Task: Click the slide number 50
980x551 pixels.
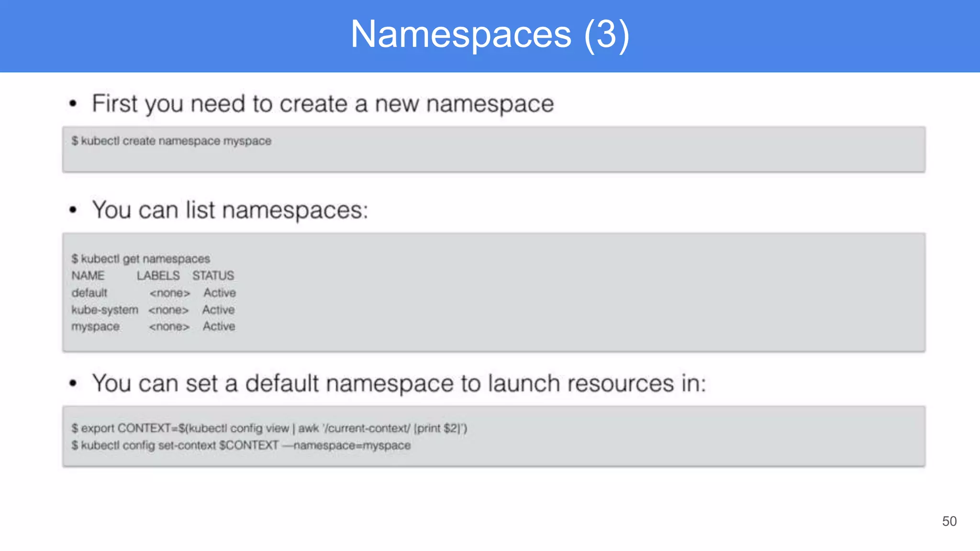Action: click(949, 521)
